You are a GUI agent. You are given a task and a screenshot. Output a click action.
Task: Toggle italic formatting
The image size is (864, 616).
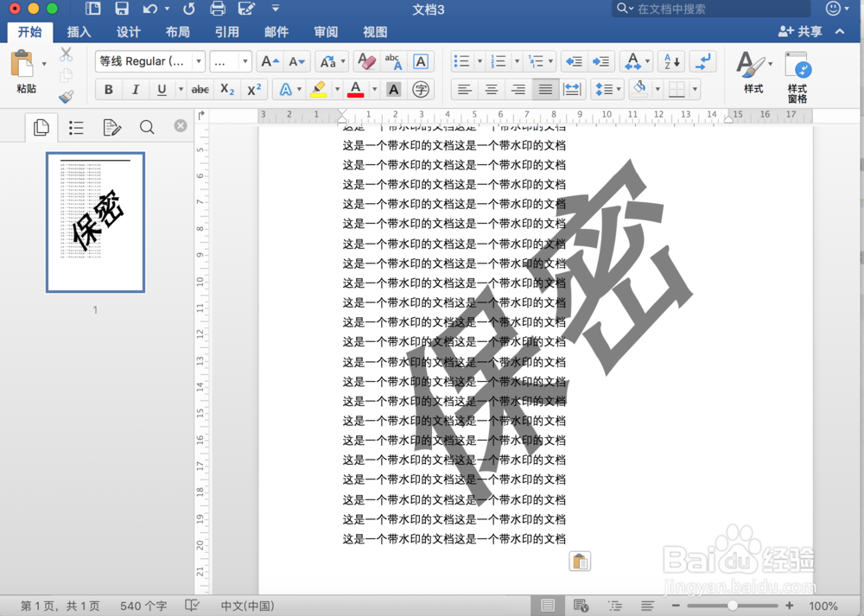click(136, 89)
